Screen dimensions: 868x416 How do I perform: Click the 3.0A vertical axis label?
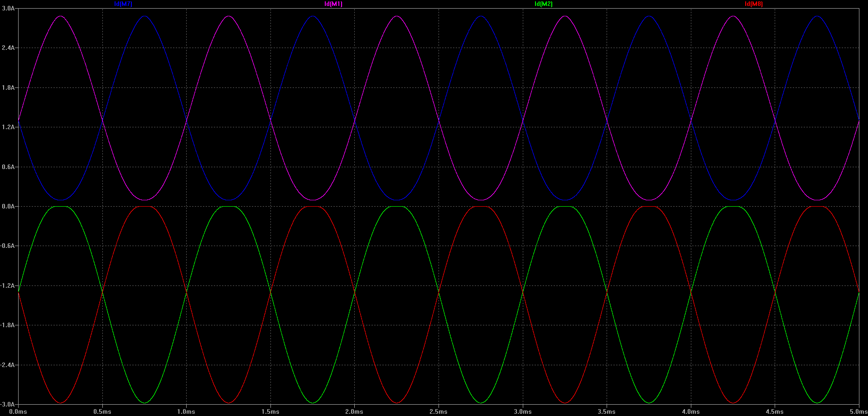[x=8, y=9]
